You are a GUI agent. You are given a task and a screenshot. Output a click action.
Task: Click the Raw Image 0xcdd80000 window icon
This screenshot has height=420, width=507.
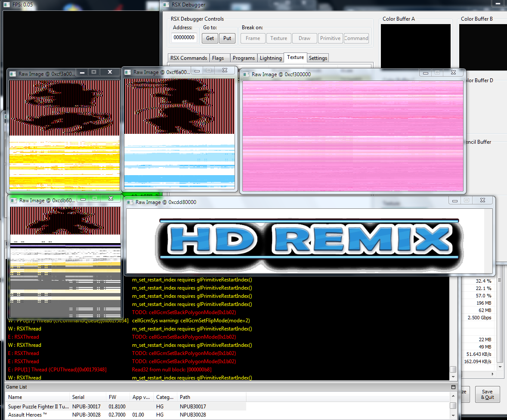tap(130, 202)
